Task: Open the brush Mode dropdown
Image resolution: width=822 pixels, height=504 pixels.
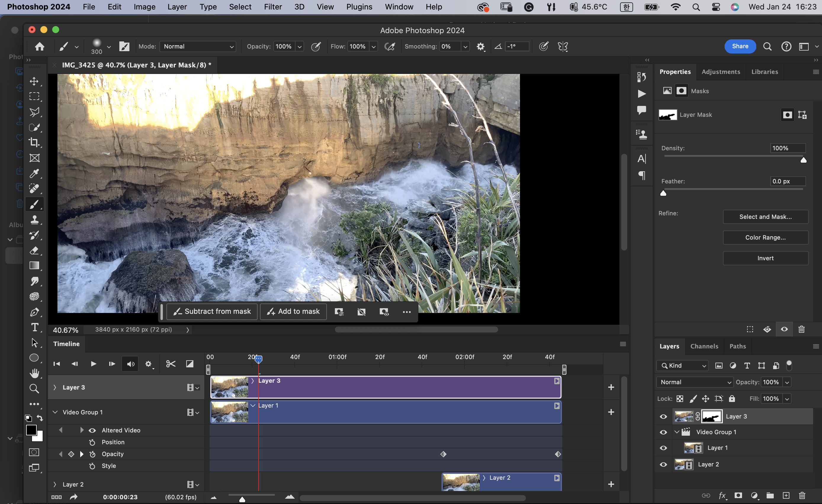Action: pos(198,46)
